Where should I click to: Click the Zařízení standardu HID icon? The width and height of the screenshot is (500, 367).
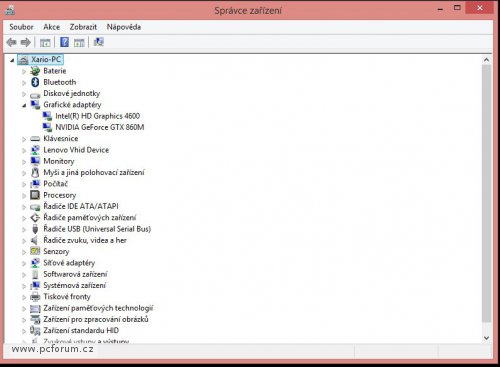pyautogui.click(x=35, y=330)
